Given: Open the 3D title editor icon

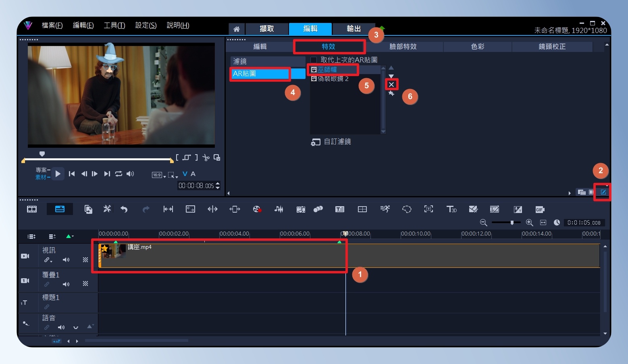Looking at the screenshot, I should tap(451, 209).
